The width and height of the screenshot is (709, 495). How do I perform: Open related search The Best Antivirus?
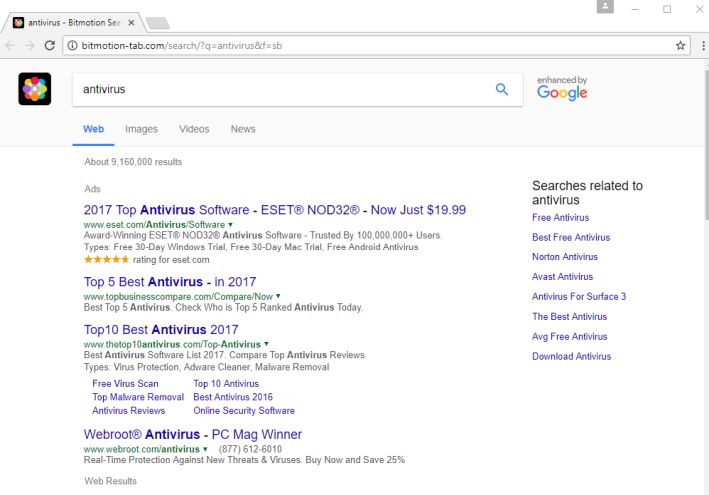click(x=570, y=316)
